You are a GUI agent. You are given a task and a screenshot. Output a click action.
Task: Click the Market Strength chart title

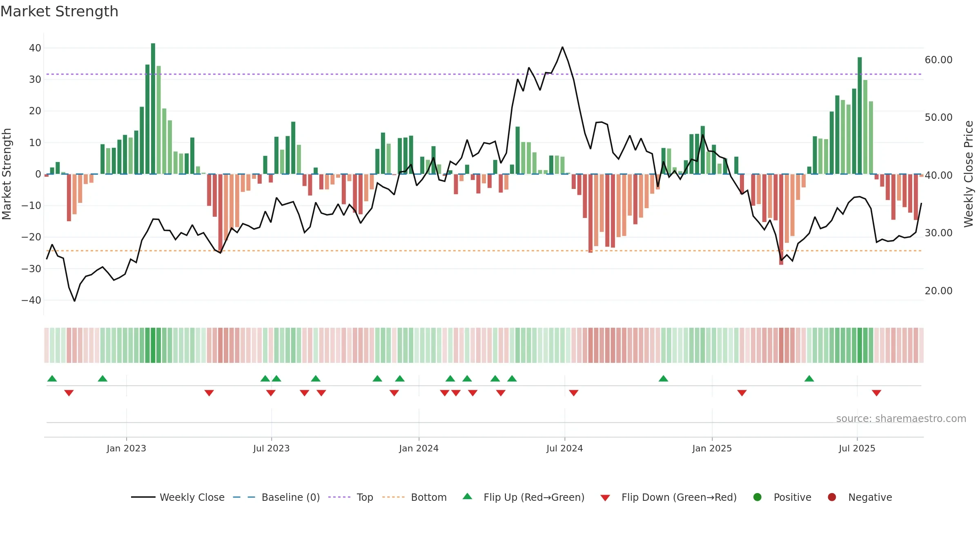[x=59, y=11]
